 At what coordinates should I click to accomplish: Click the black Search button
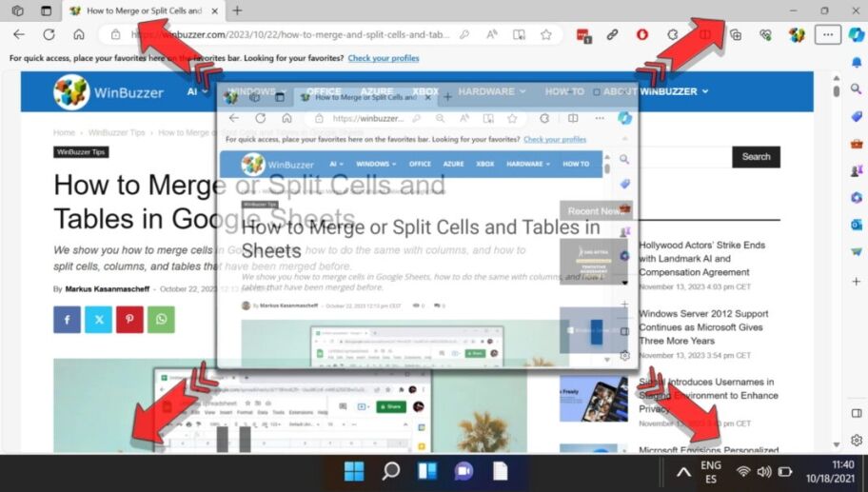click(x=757, y=157)
